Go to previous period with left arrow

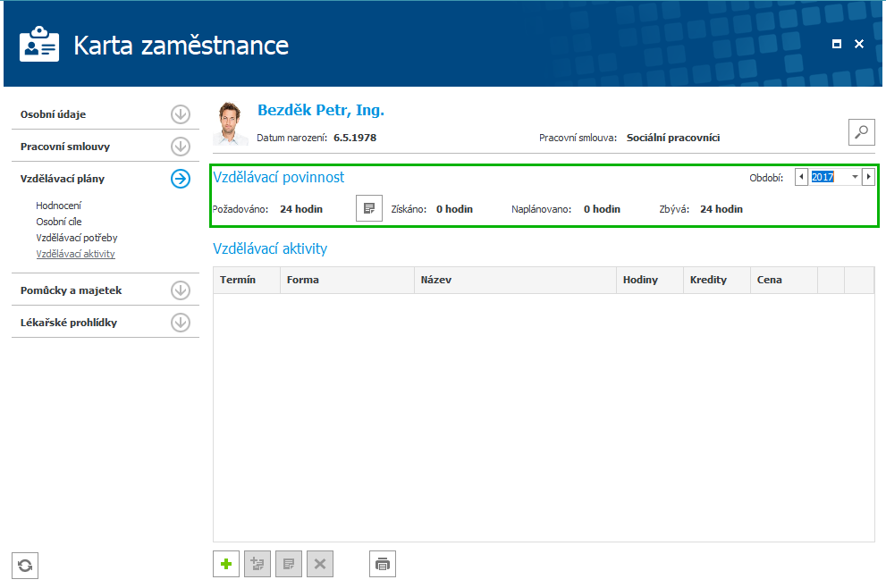tap(801, 177)
